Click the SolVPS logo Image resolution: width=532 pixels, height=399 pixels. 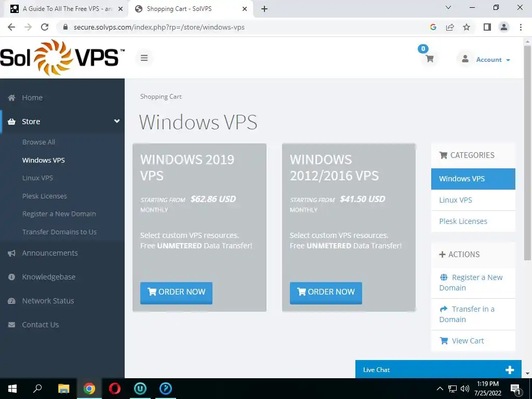(62, 57)
